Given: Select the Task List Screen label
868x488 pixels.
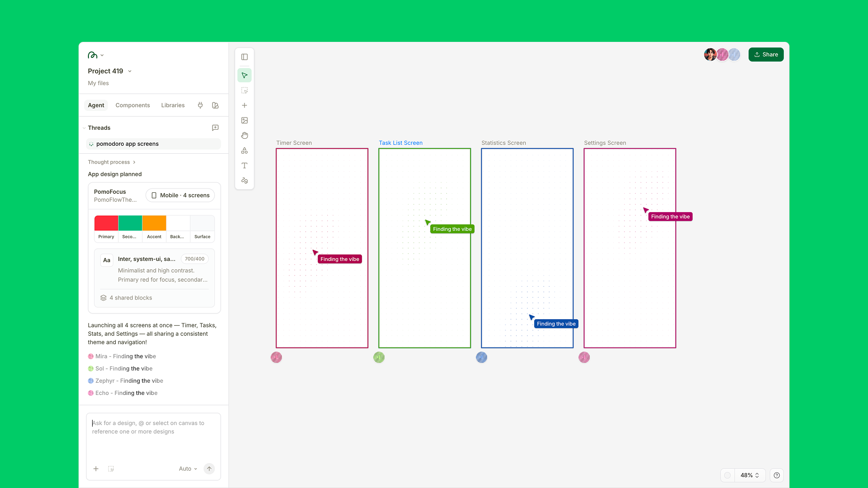Looking at the screenshot, I should (x=401, y=143).
